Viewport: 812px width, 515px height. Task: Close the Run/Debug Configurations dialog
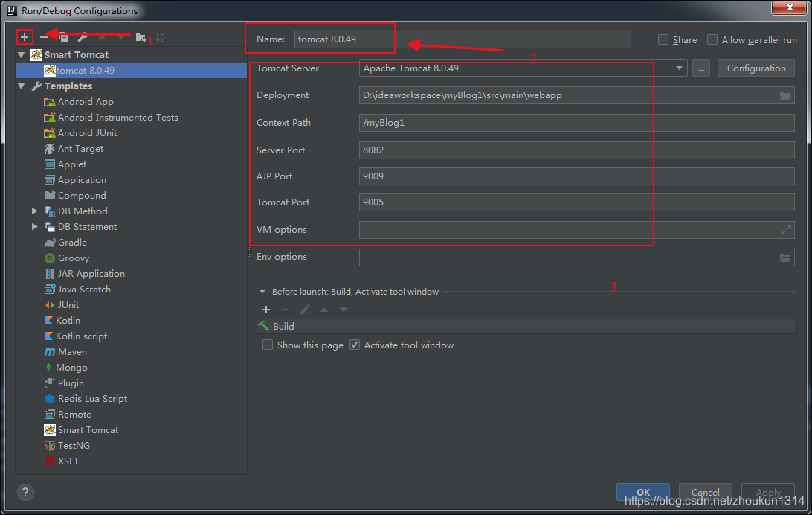pyautogui.click(x=790, y=7)
